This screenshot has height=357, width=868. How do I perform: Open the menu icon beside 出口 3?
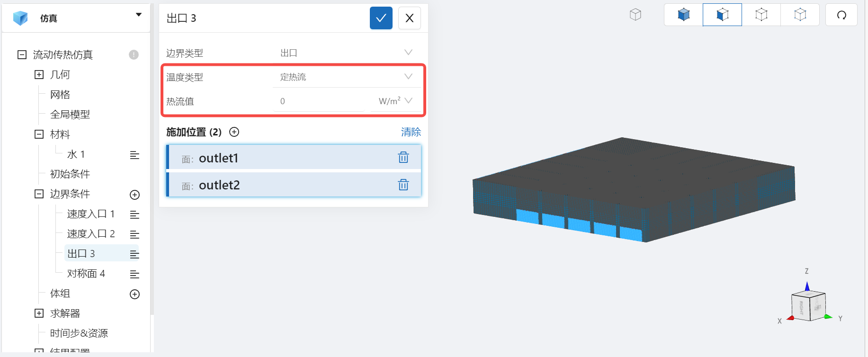point(134,254)
